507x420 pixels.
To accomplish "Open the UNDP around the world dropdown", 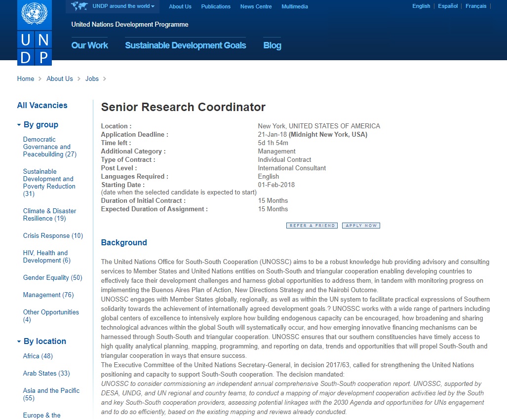I will pos(123,6).
